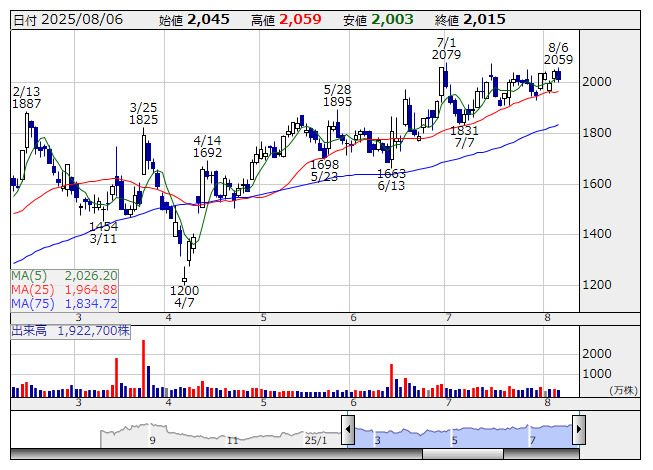
Task: Click the 始値 2,045 opening price
Action: [194, 20]
